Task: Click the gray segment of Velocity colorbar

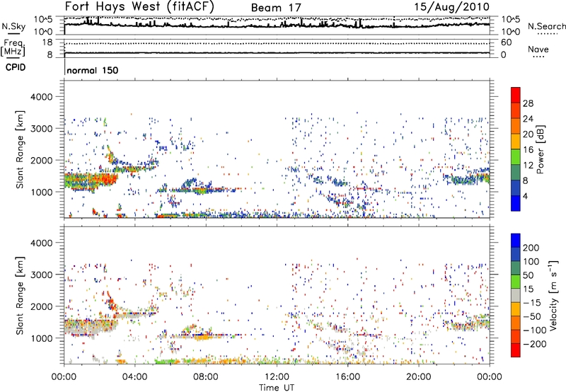Action: [516, 295]
